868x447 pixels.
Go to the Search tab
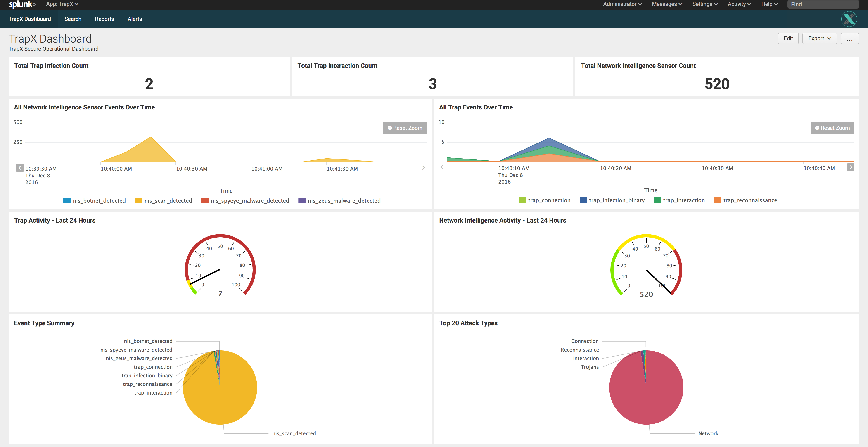(73, 19)
